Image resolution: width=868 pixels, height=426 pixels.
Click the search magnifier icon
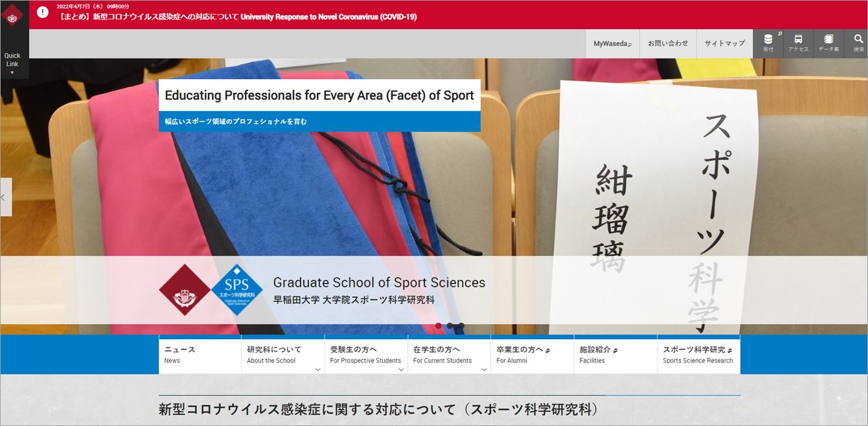coord(858,43)
